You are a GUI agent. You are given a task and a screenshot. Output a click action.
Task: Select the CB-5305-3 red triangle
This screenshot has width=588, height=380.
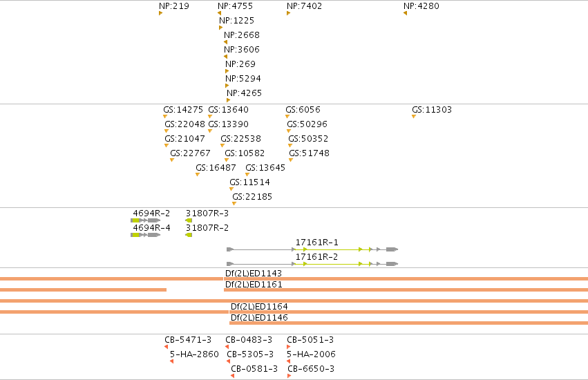click(x=229, y=361)
